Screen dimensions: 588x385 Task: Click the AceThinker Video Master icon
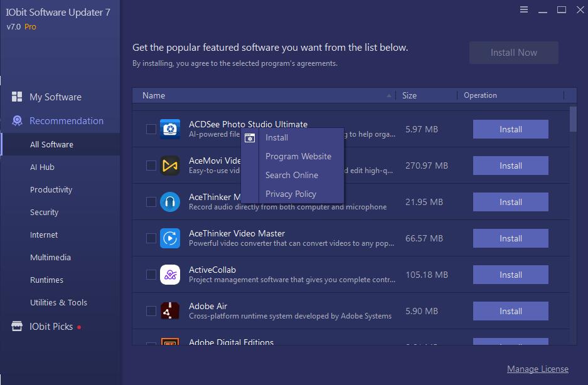tap(170, 238)
